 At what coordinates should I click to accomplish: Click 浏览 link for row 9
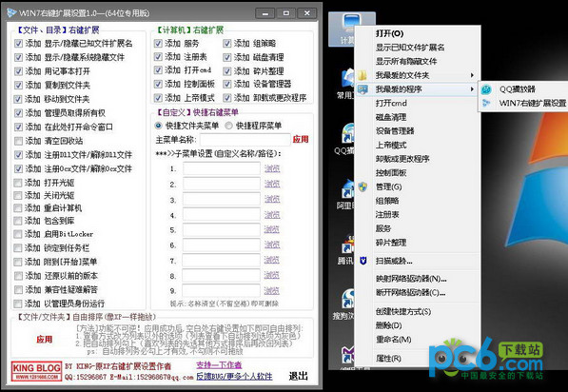[272, 291]
